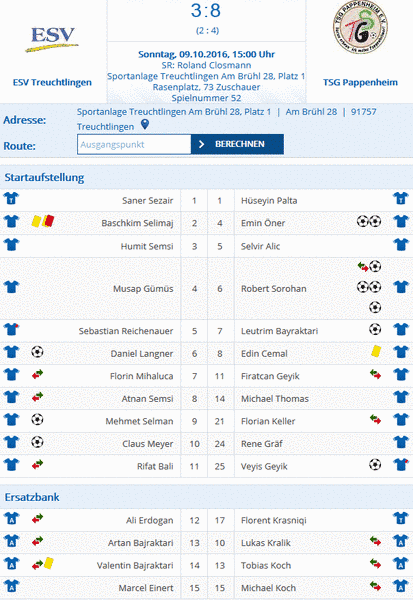Open the Sportanlage Treuchtlingen address link
Image resolution: width=413 pixels, height=600 pixels.
pyautogui.click(x=174, y=112)
